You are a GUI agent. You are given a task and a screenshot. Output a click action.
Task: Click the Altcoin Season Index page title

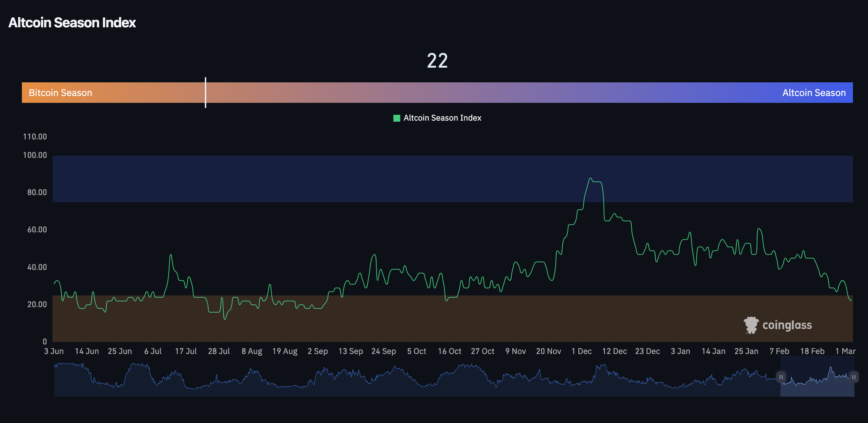click(72, 23)
